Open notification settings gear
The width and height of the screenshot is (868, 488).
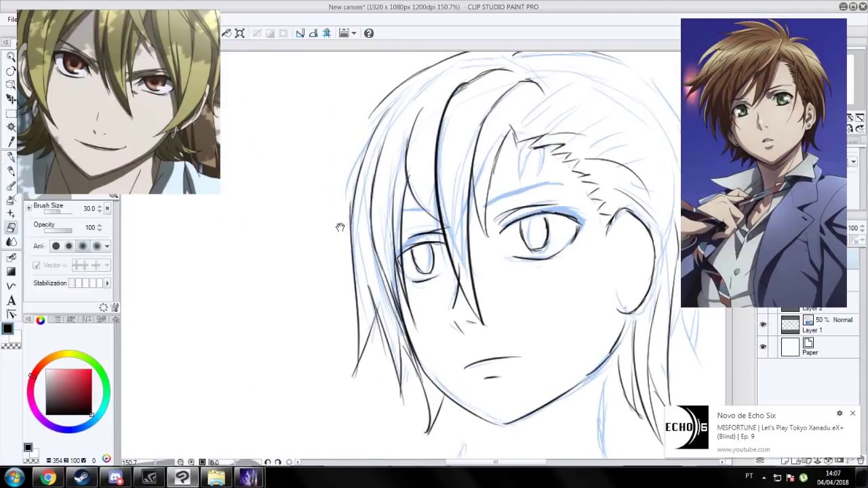[x=840, y=413]
